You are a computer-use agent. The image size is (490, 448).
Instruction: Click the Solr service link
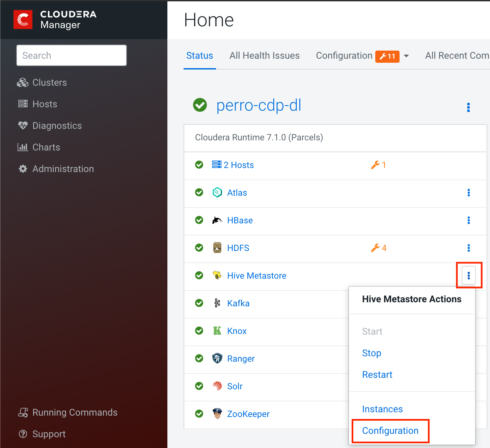235,386
